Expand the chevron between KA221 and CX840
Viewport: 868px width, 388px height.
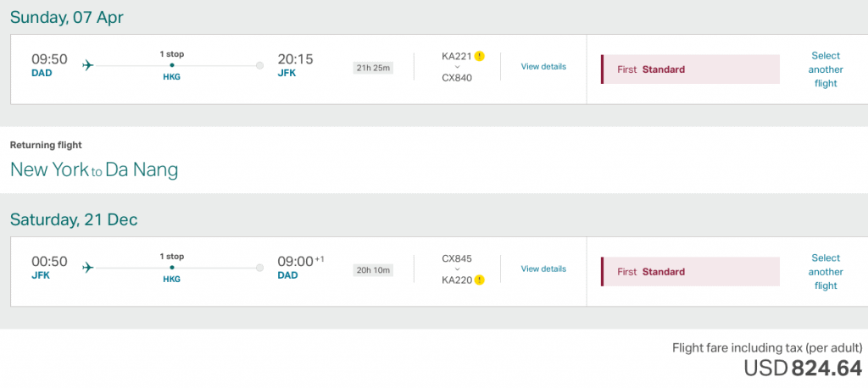click(457, 67)
